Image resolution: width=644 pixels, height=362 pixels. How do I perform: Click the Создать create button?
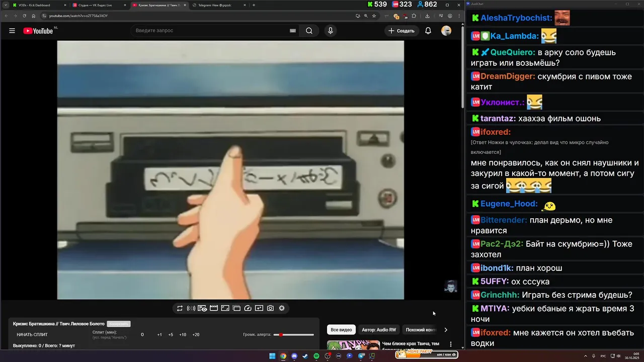coord(401,31)
